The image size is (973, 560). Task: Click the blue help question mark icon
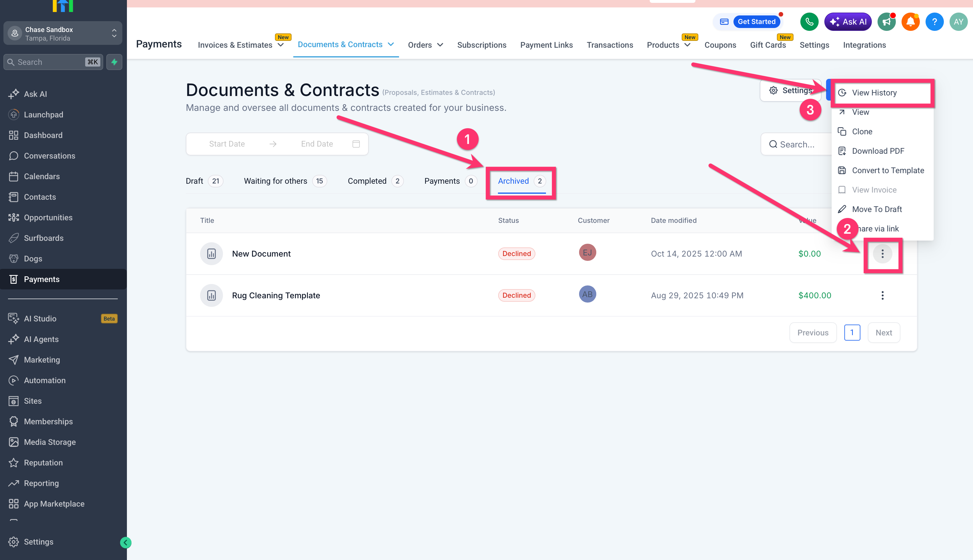click(x=934, y=22)
